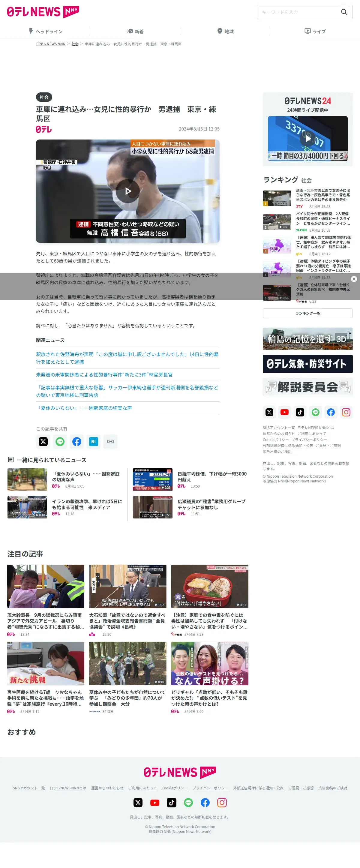This screenshot has width=360, height=868.
Task: Open the 解説委員会 banner
Action: 307,387
